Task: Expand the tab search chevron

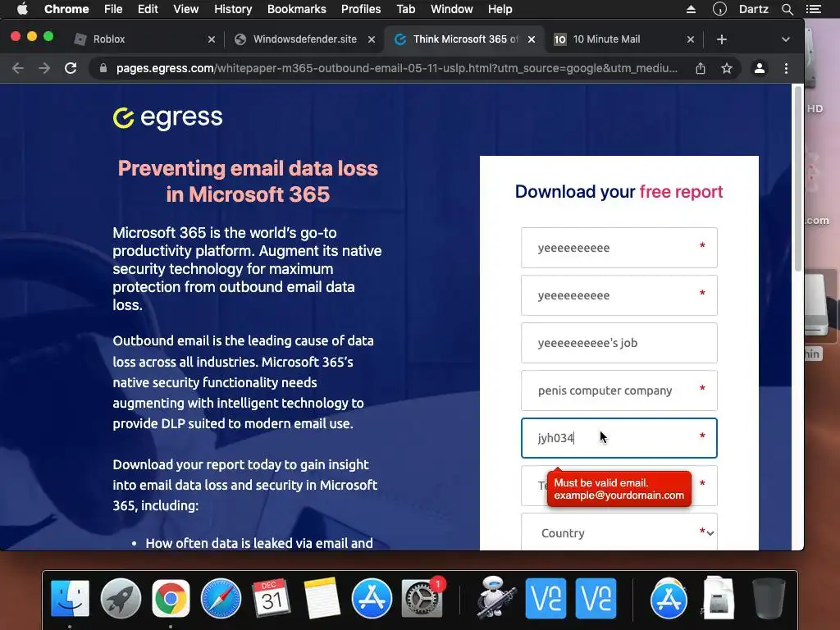Action: pyautogui.click(x=785, y=39)
